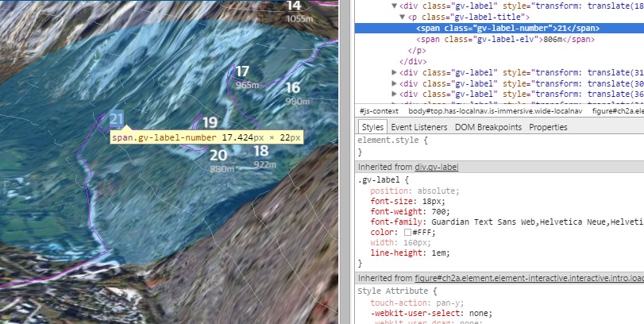The height and width of the screenshot is (324, 644).
Task: Select figure#ch2a breadcrumb item
Action: [x=618, y=111]
